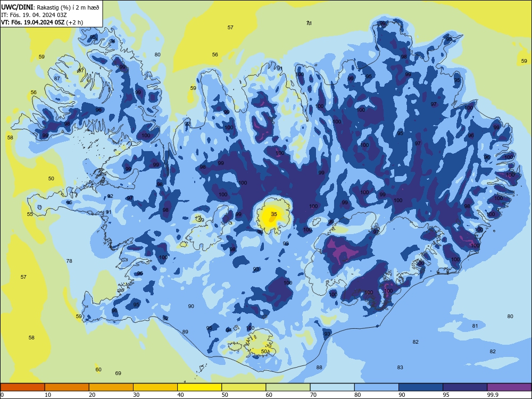This screenshot has height=399, width=532.
Task: Click the dark blue 90–95 legend swatch
Action: [421, 387]
